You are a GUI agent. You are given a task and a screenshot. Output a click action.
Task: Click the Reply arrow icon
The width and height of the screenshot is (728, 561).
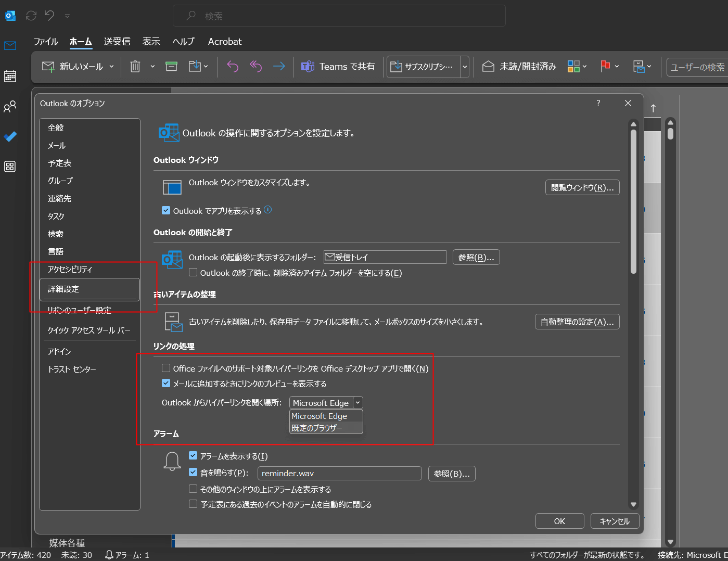[233, 67]
